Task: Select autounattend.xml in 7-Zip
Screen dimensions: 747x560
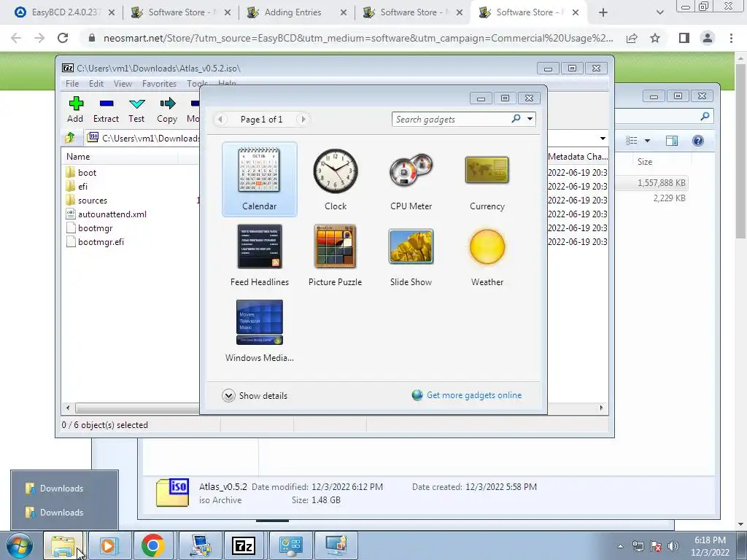Action: coord(106,214)
